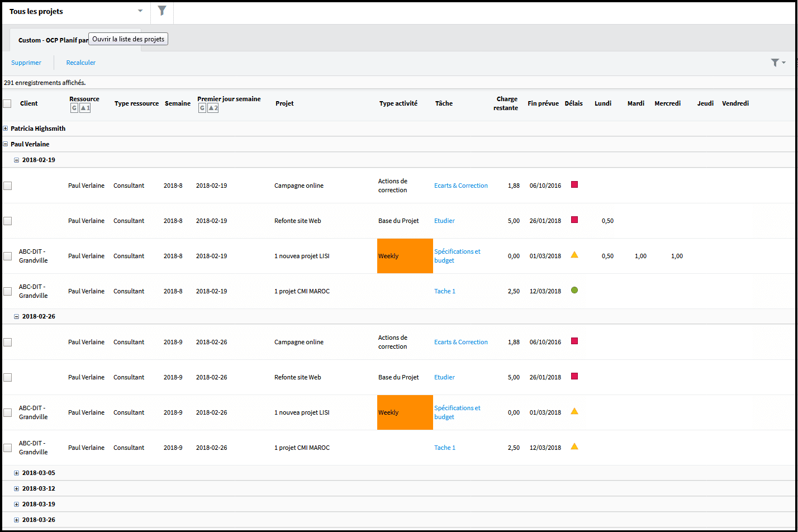Click the filter funnel icon beside project selector
Viewport: 798px width, 532px height.
point(162,11)
